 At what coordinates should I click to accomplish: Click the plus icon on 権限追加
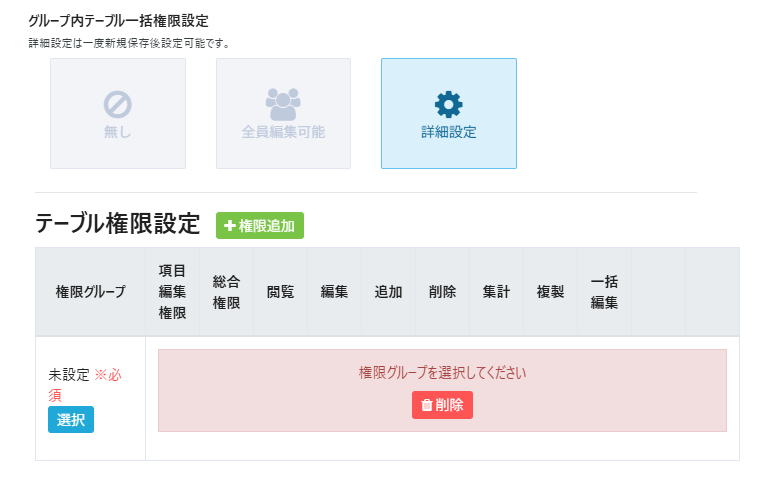pos(229,226)
